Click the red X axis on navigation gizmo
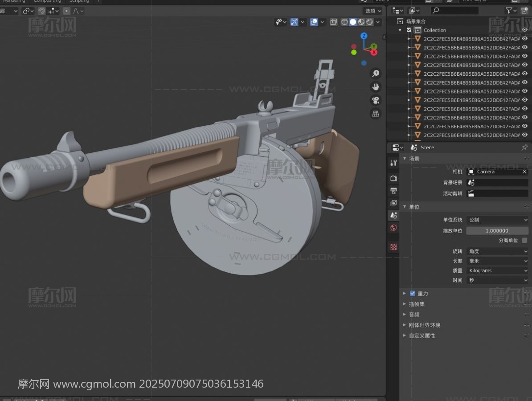The height and width of the screenshot is (401, 532). point(374,52)
